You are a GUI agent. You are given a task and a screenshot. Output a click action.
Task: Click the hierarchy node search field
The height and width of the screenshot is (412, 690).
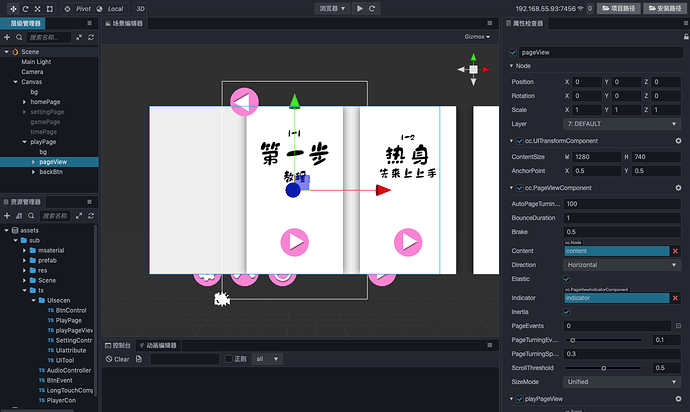click(48, 37)
